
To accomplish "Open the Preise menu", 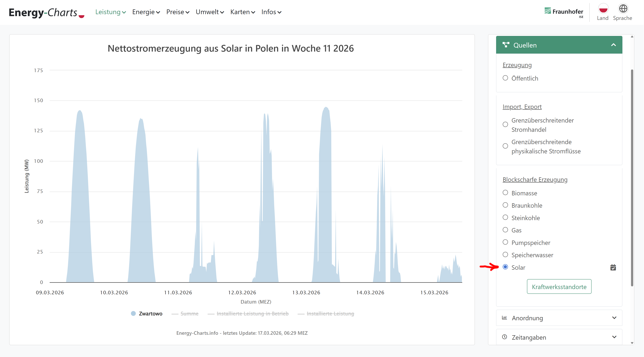I will tap(178, 12).
